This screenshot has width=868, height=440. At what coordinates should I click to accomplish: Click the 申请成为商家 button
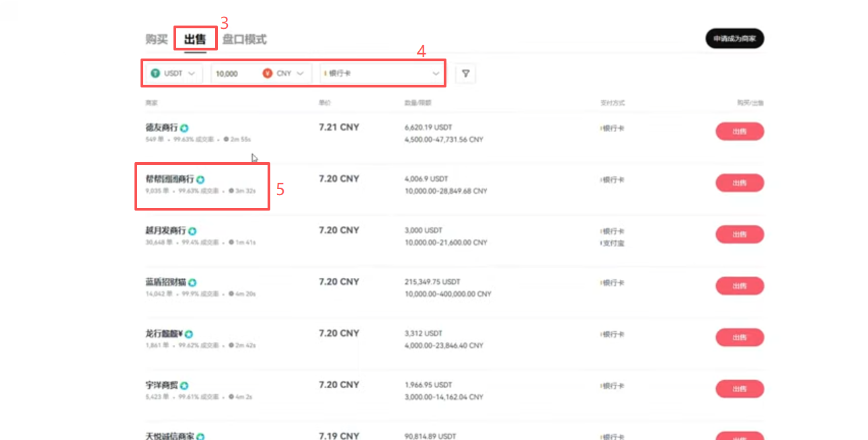[735, 38]
